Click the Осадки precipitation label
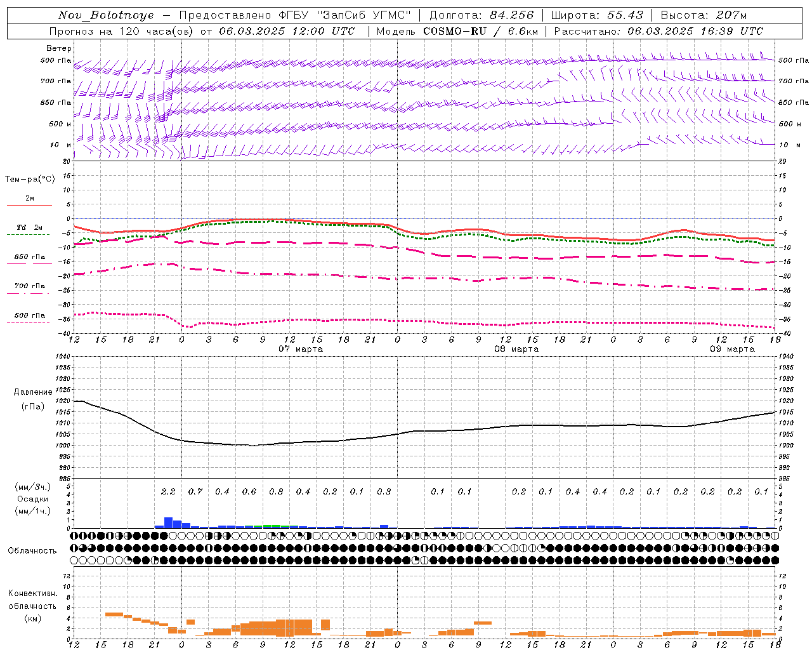Screen dimensions: 812x650 pos(33,499)
